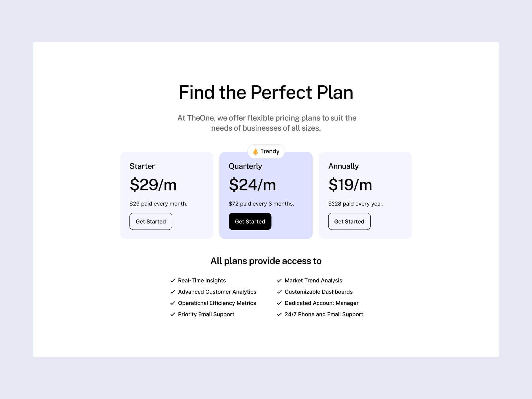
Task: Click checkmark icon beside Operational Efficiency Metrics
Action: (173, 303)
